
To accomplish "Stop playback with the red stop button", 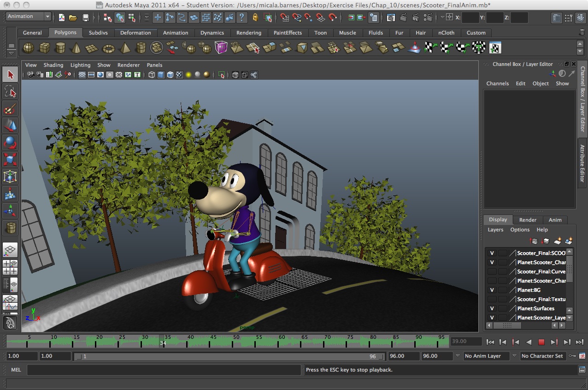I will (x=541, y=342).
